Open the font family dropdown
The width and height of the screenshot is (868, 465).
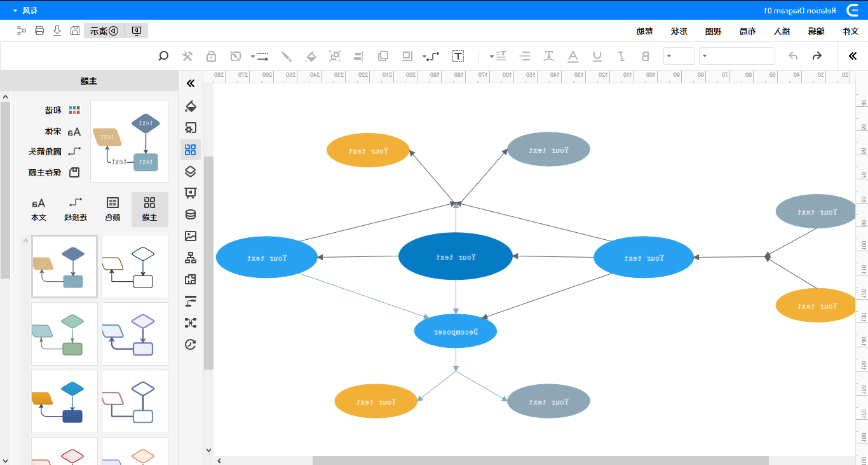coord(737,56)
